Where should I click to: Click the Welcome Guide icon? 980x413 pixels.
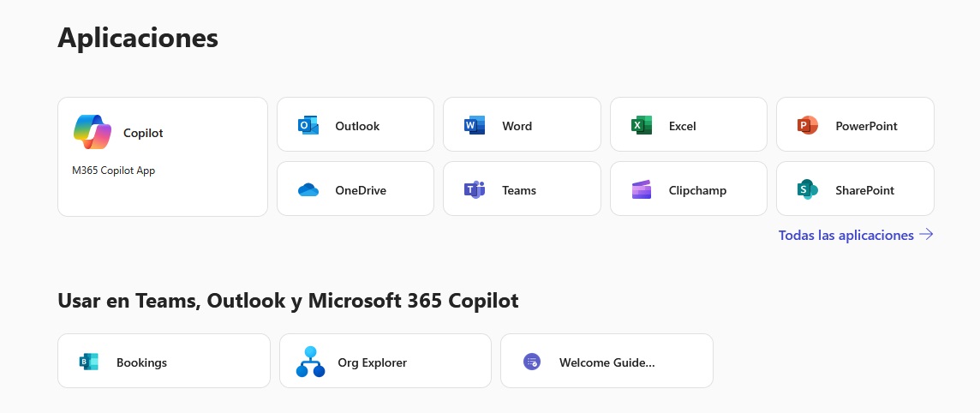(x=532, y=362)
